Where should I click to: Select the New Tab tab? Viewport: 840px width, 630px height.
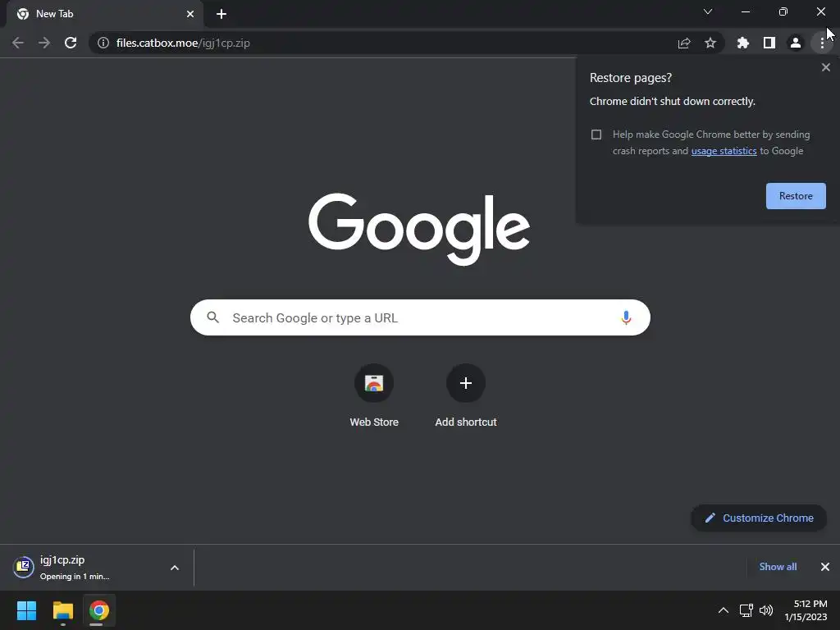point(105,14)
